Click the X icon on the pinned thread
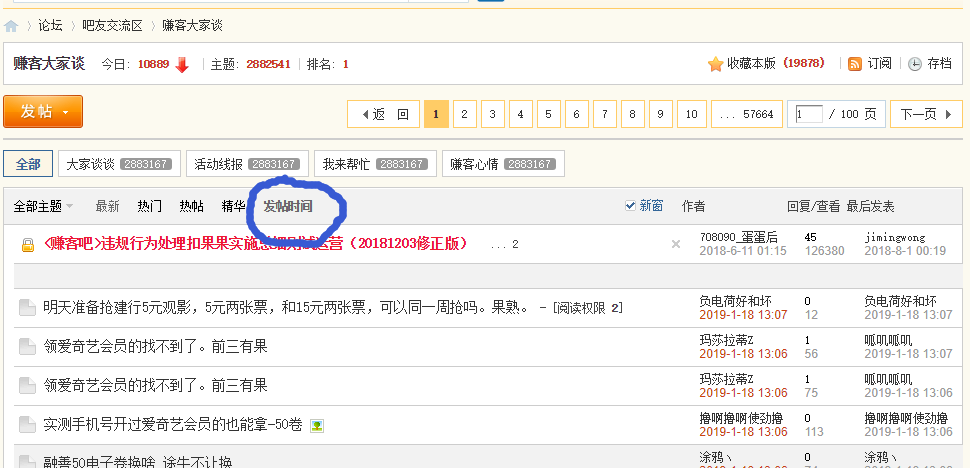 click(x=676, y=244)
